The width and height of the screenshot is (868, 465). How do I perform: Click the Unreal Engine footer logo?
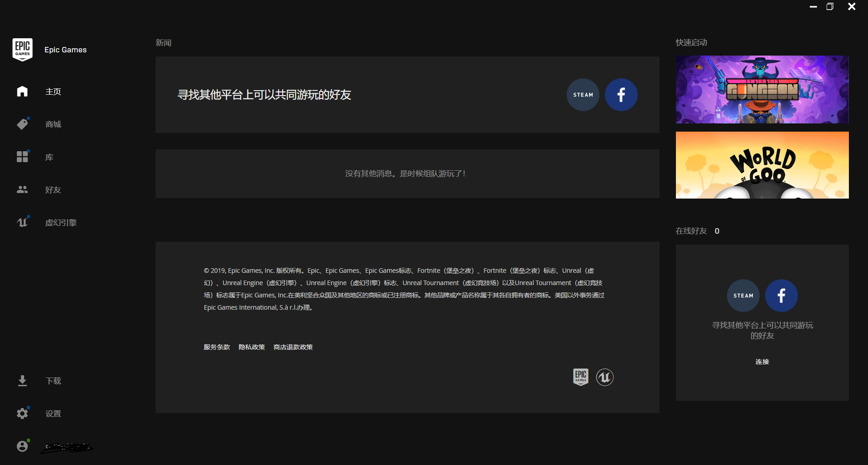(x=605, y=377)
